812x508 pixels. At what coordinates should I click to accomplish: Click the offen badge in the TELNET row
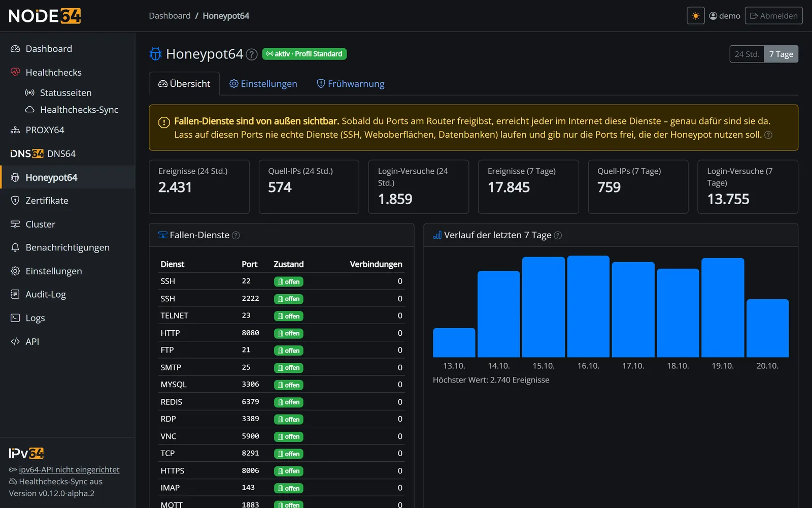click(x=288, y=316)
